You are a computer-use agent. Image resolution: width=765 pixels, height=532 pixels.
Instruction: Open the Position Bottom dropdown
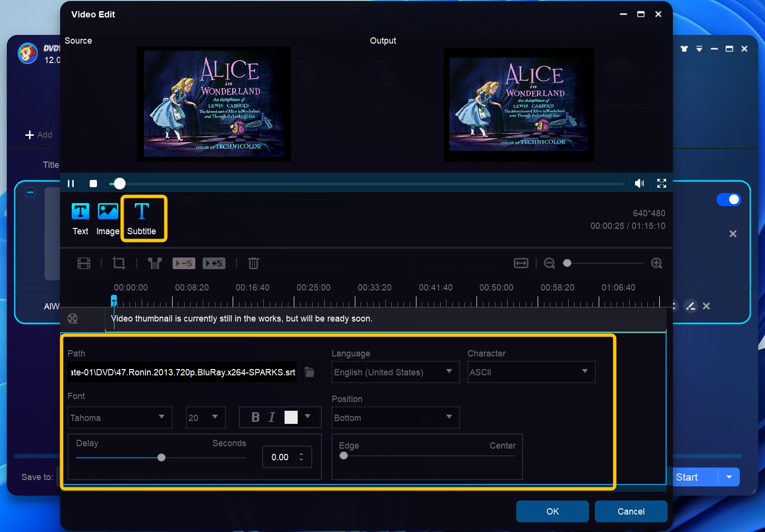pos(396,418)
